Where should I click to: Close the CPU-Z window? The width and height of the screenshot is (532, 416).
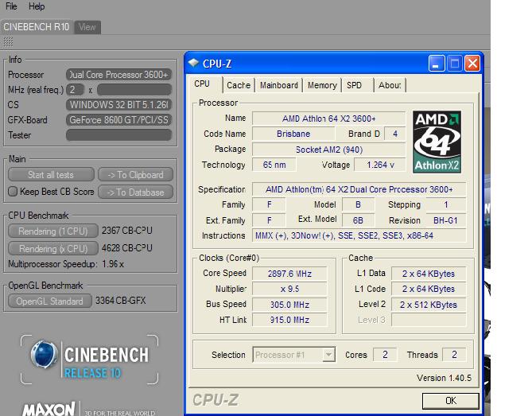point(472,63)
